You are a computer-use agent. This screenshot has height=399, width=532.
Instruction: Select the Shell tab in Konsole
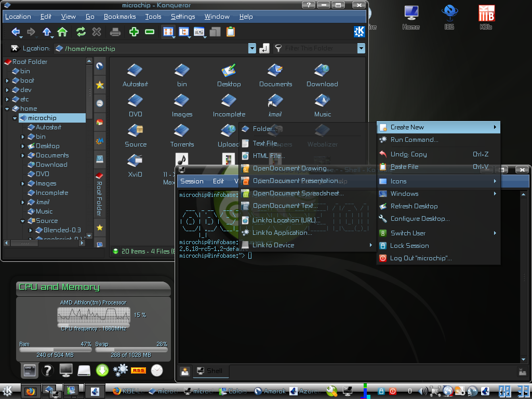click(210, 371)
